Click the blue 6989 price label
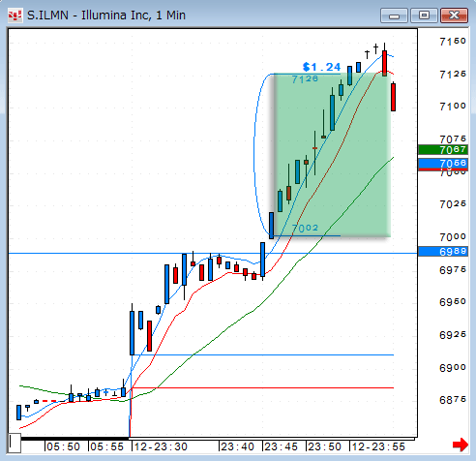 pyautogui.click(x=443, y=252)
